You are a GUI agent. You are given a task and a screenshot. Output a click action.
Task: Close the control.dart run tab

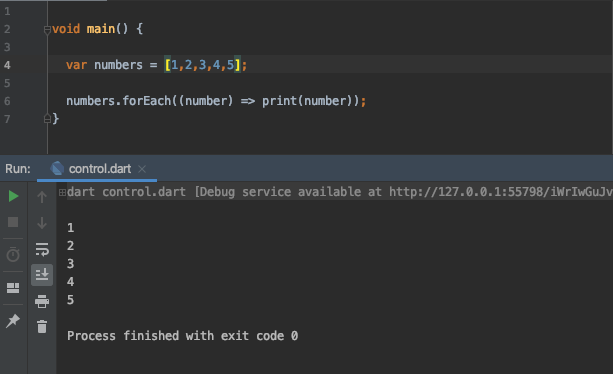point(142,169)
